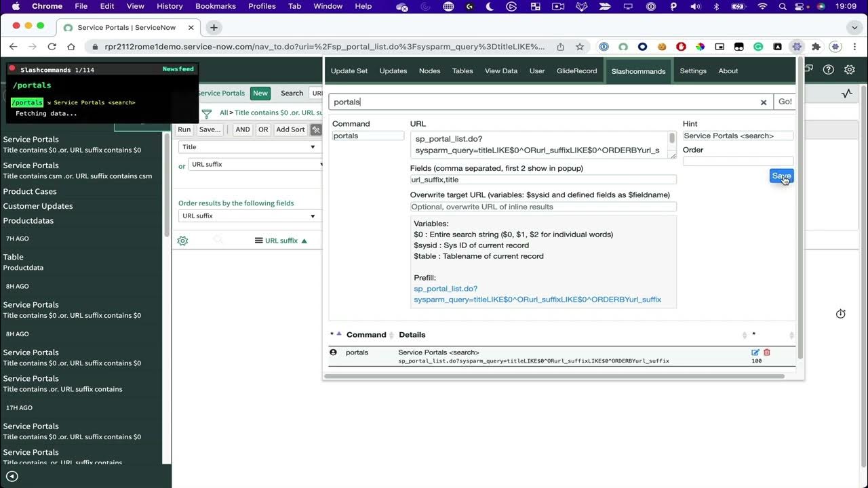Switch to the Updates tab

point(393,71)
